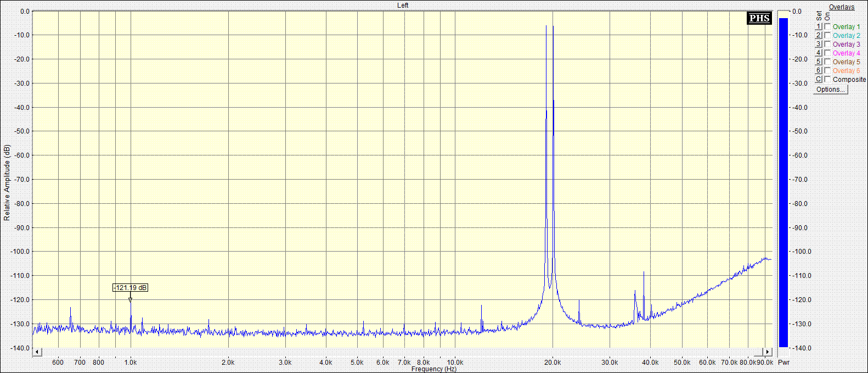Enable the Overlay 6 checkbox
Image resolution: width=868 pixels, height=373 pixels.
click(x=827, y=70)
